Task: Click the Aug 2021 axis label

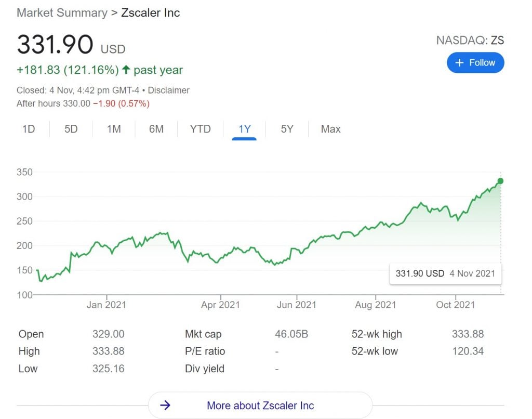Action: tap(375, 305)
